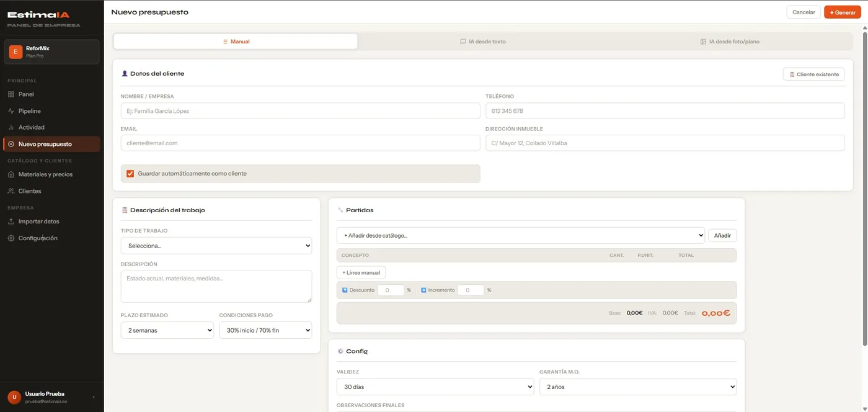The height and width of the screenshot is (412, 868).
Task: Click the prueba@estimaia.es email text
Action: (46, 401)
